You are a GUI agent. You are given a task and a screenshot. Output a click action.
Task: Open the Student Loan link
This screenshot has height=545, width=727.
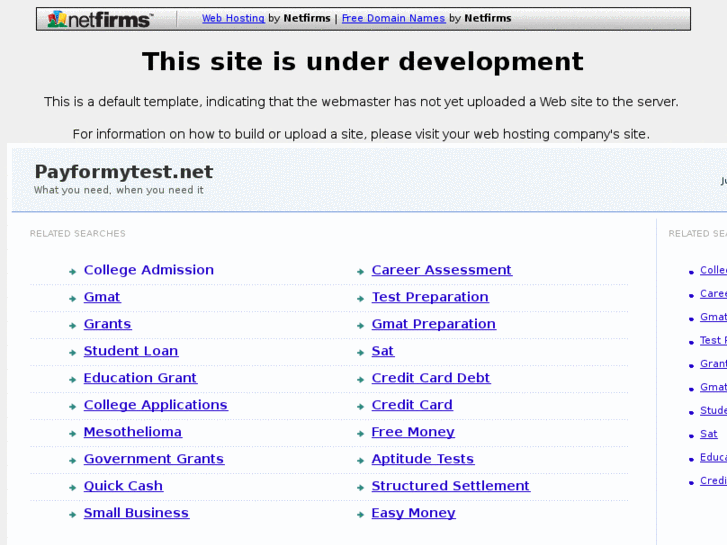click(131, 351)
